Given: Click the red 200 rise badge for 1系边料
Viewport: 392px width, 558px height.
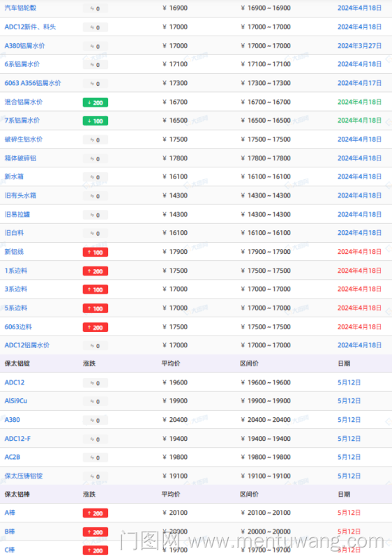Looking at the screenshot, I should 96,271.
